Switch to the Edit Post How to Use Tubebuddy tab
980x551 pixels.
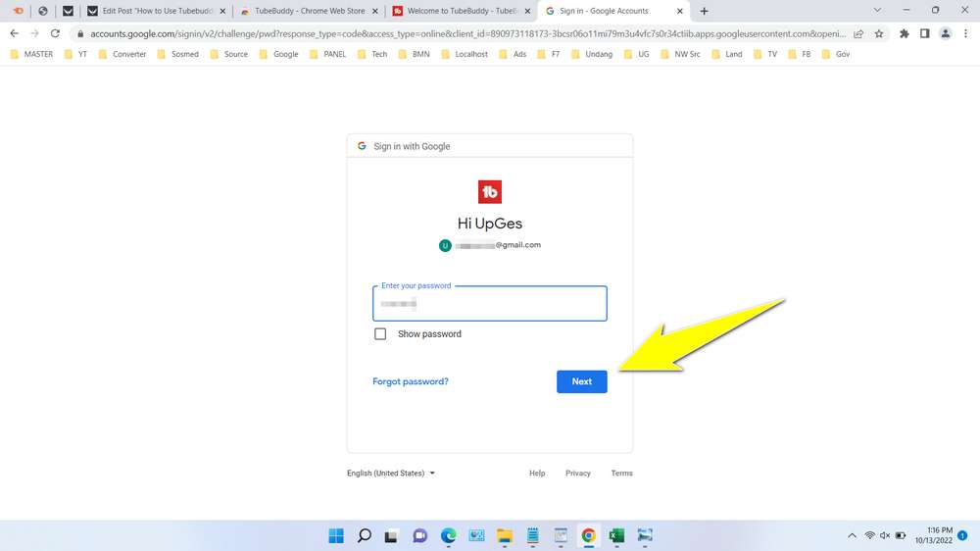tap(156, 11)
